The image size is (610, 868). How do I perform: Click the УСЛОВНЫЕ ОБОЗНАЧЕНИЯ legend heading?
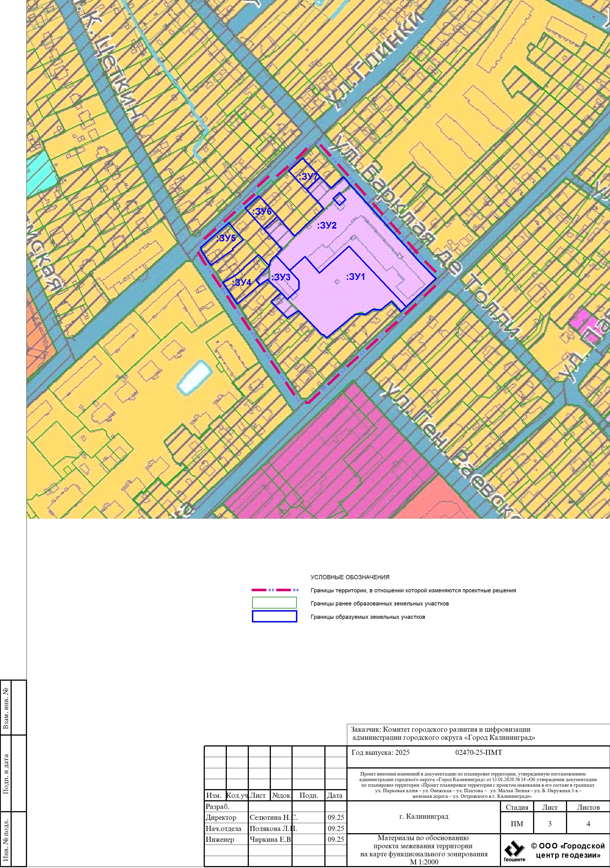coord(350,577)
